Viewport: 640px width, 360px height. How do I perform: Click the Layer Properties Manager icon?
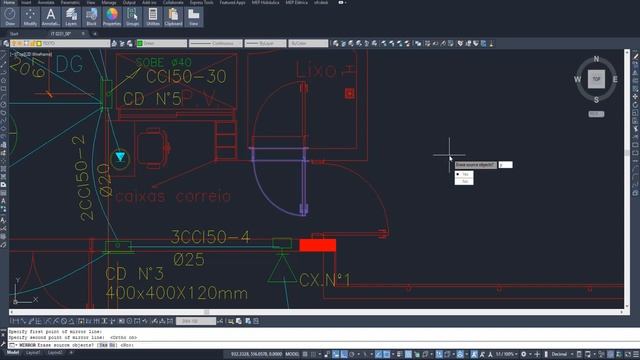pos(6,43)
